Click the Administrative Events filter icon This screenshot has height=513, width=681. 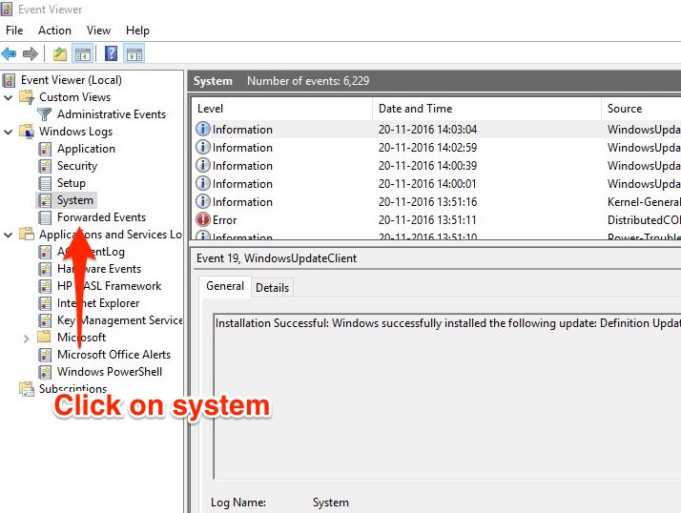coord(44,114)
